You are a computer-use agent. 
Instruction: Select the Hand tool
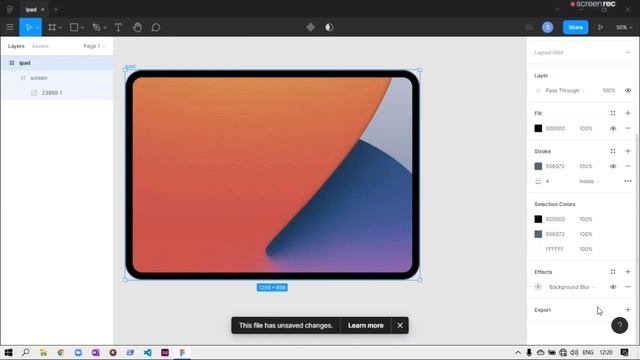(x=137, y=27)
